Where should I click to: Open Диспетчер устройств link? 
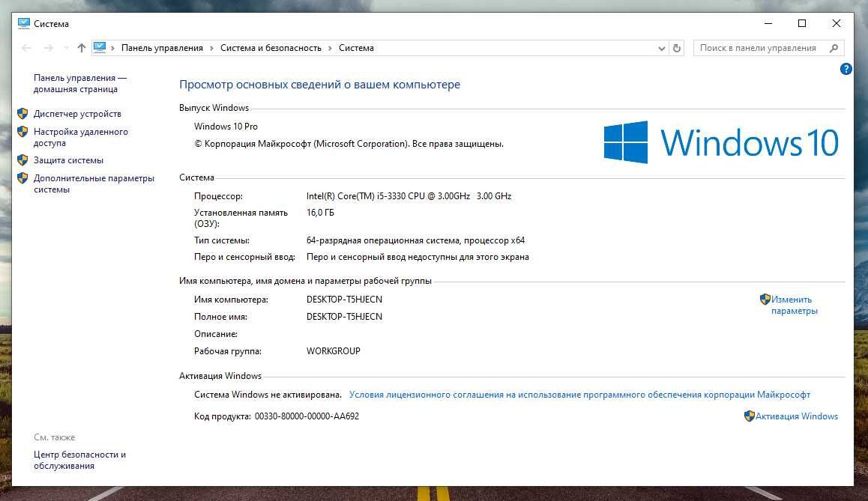[77, 114]
